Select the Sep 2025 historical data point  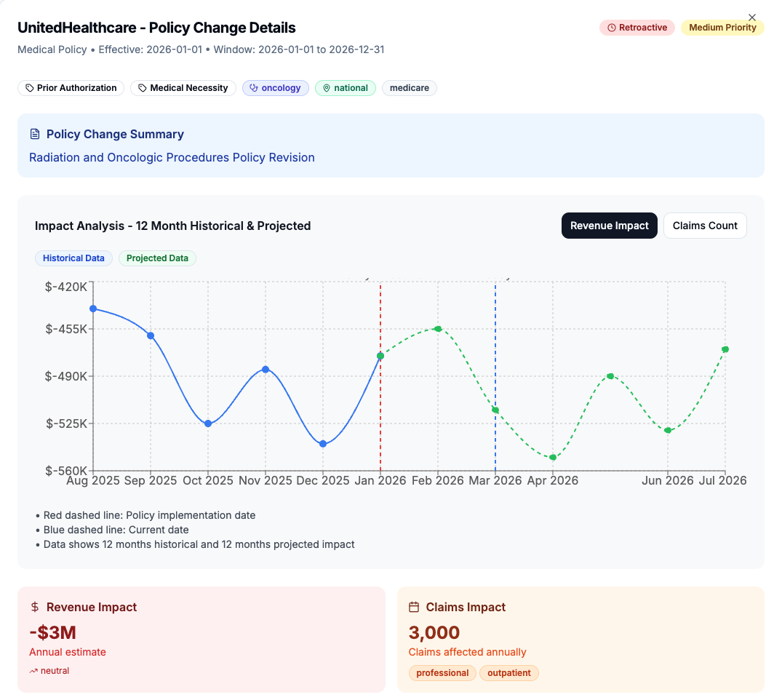(x=151, y=335)
